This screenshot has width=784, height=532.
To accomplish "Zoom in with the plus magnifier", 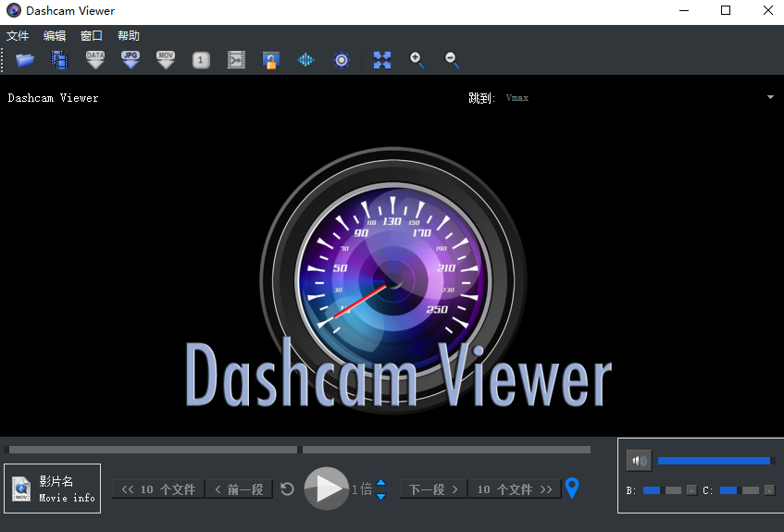I will 417,60.
